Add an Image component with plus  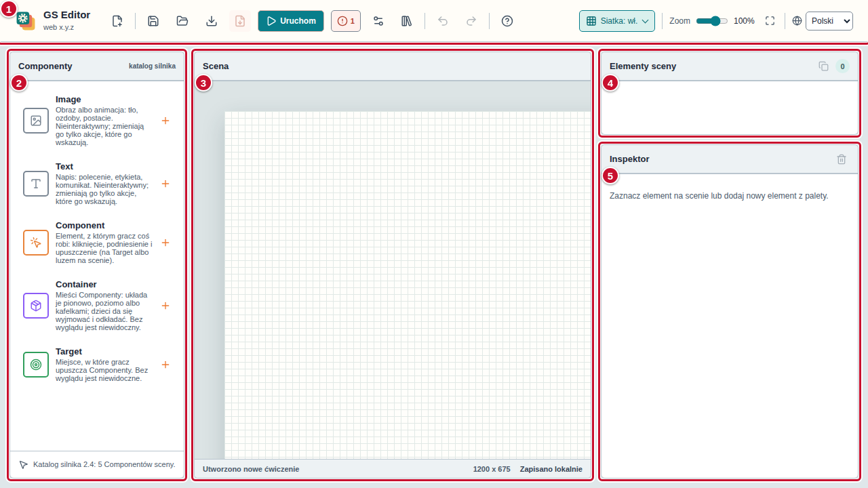[x=165, y=121]
